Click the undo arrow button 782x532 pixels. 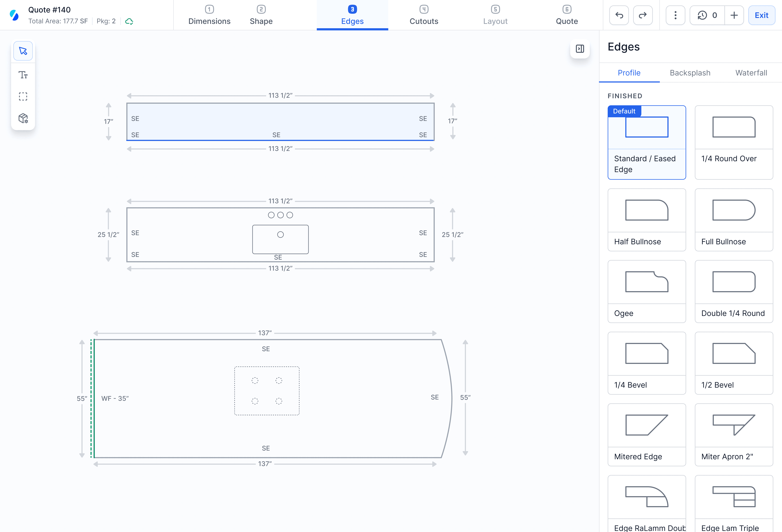coord(619,15)
